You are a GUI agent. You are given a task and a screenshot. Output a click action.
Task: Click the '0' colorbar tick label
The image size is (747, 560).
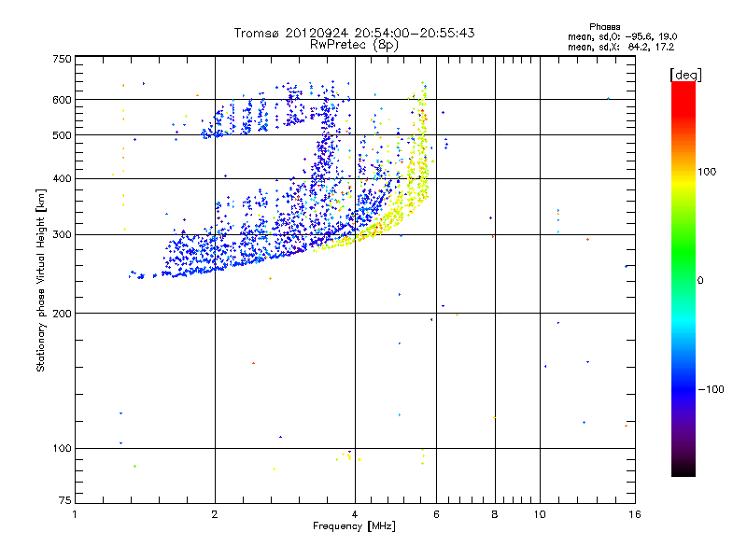(x=700, y=281)
